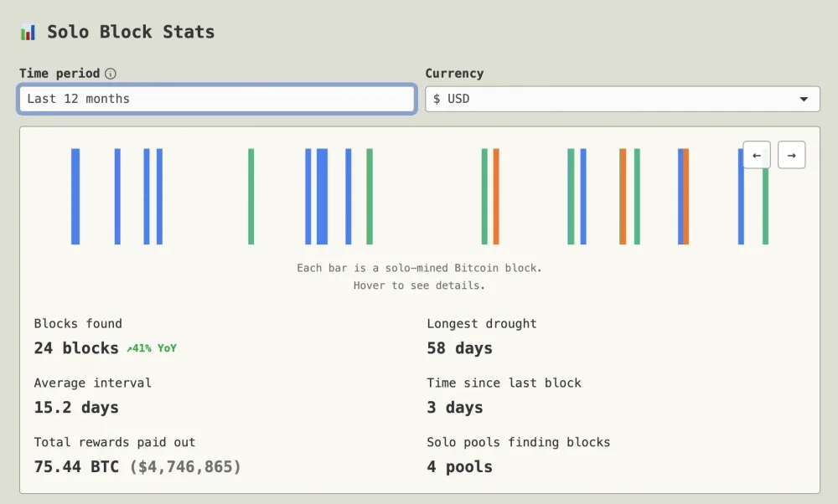
Task: Click the Longest drought label
Action: 482,323
